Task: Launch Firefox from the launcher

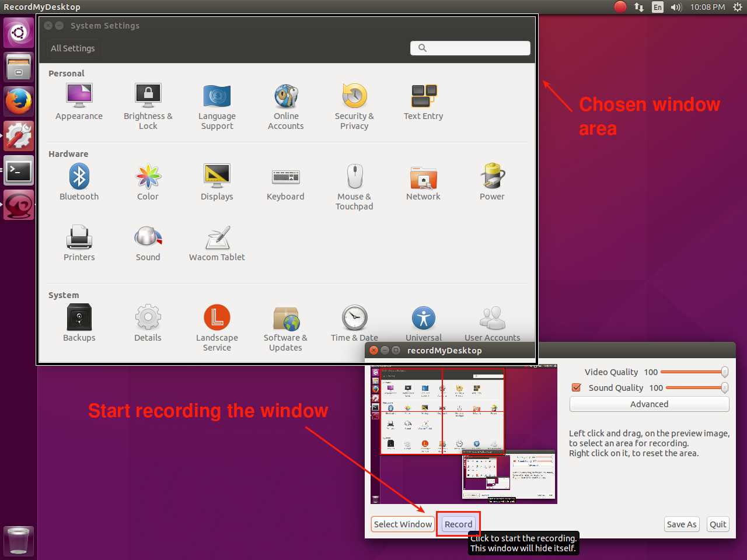Action: pyautogui.click(x=19, y=101)
